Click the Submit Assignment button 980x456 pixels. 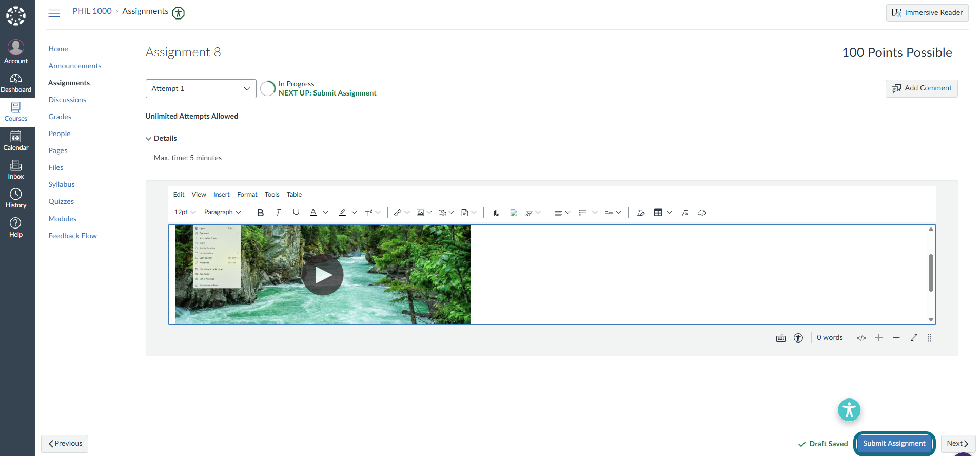[x=894, y=444]
